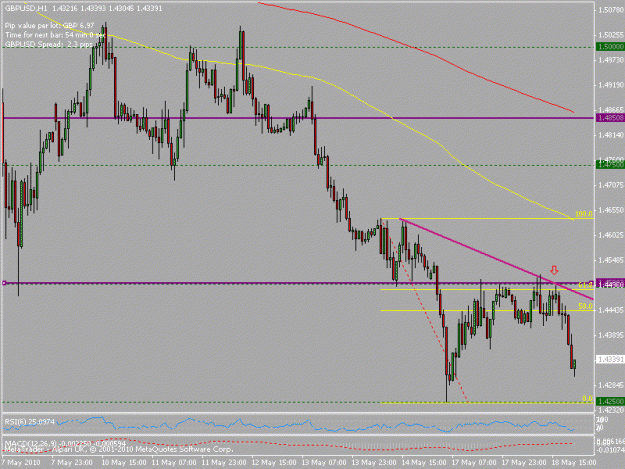Click the green 1.42500 price level tag
The width and height of the screenshot is (625, 469).
click(x=610, y=402)
